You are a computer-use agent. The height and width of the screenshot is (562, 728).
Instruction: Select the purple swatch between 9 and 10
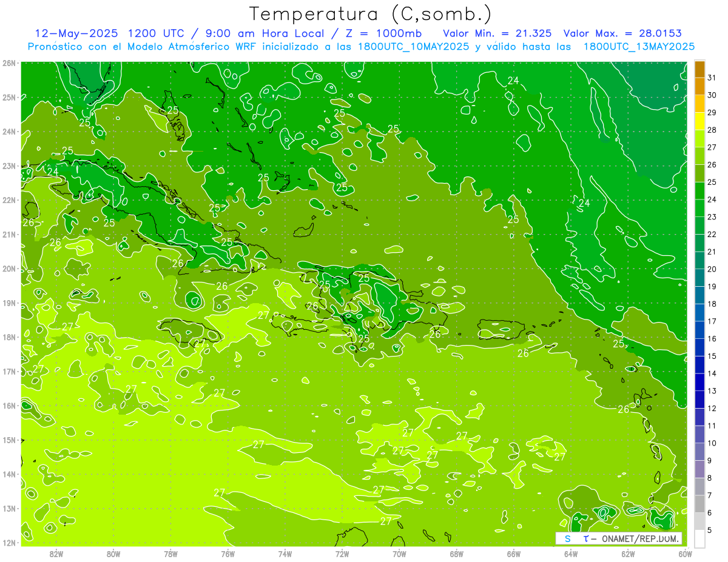pos(699,452)
